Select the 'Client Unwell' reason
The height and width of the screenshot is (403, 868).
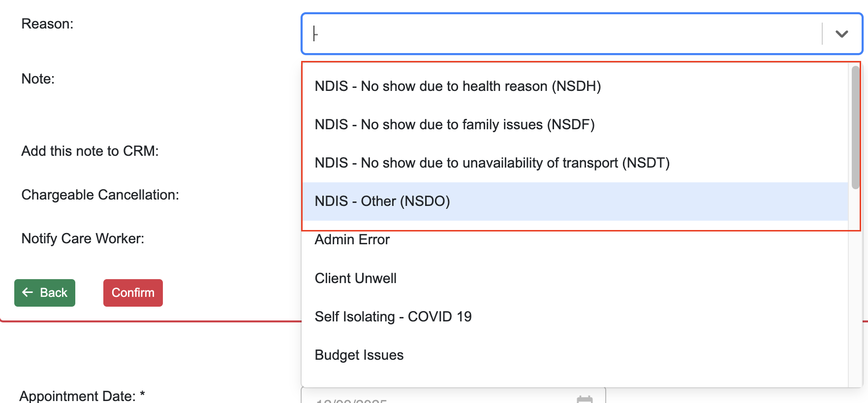[356, 279]
